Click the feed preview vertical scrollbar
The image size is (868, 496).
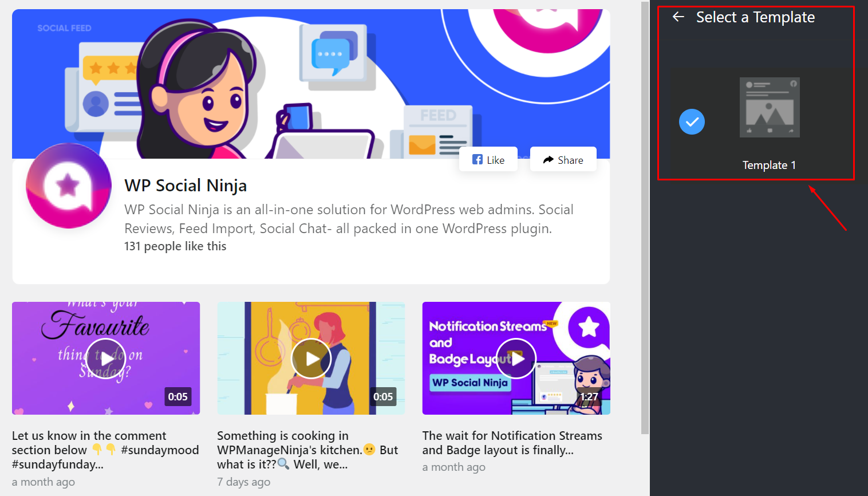(x=645, y=218)
